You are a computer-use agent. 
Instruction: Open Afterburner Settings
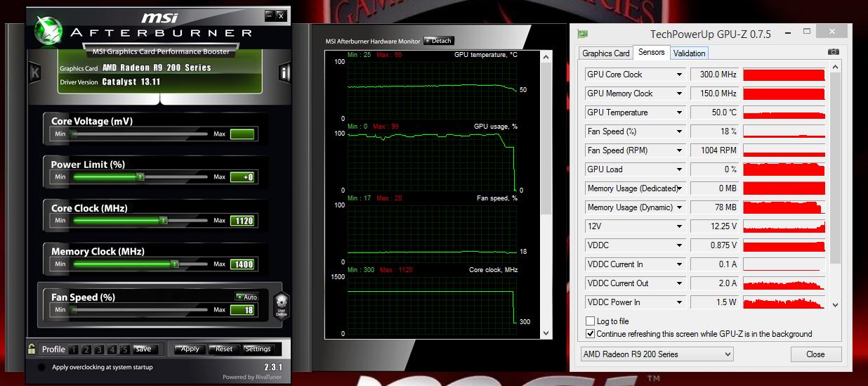258,349
